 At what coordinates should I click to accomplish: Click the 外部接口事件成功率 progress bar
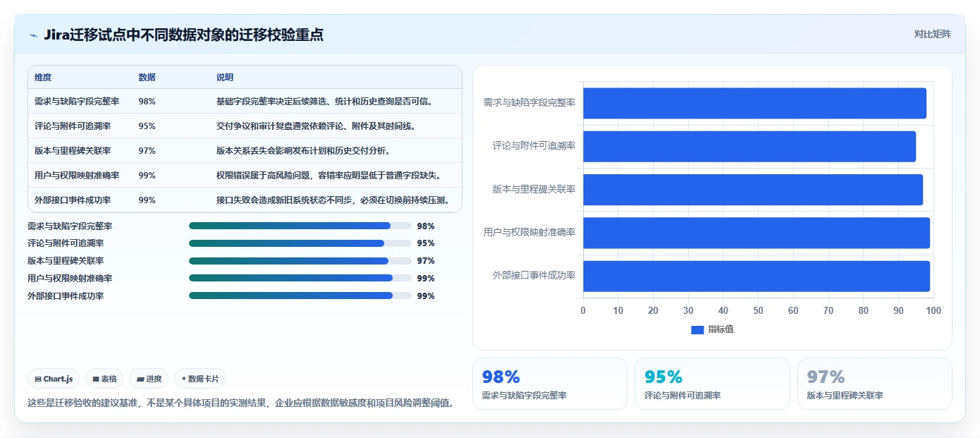click(x=300, y=296)
